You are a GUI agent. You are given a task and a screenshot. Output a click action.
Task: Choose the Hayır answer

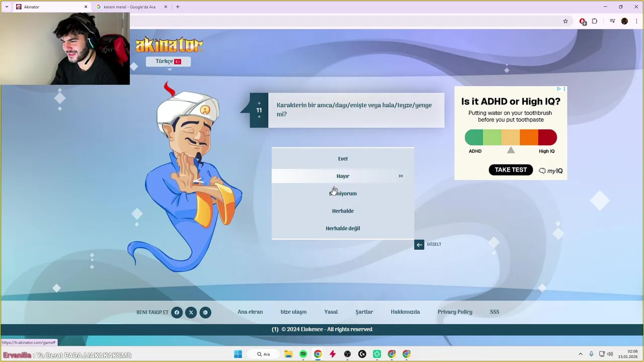343,176
